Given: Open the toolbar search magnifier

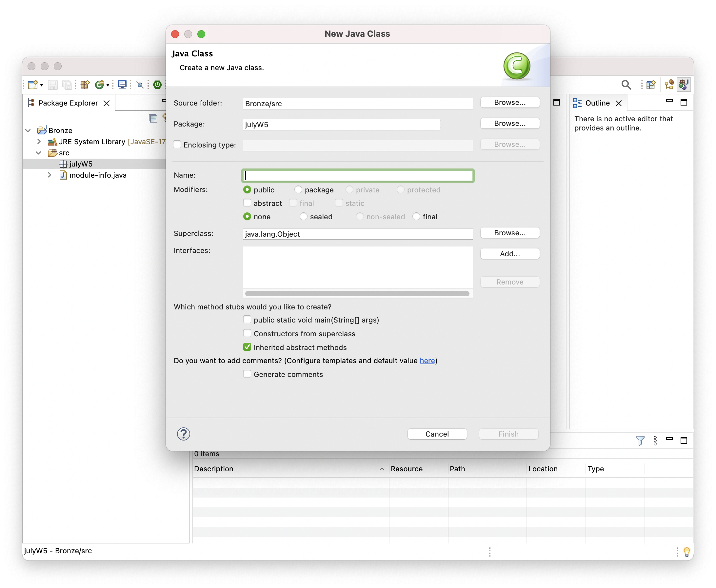Looking at the screenshot, I should pos(626,84).
